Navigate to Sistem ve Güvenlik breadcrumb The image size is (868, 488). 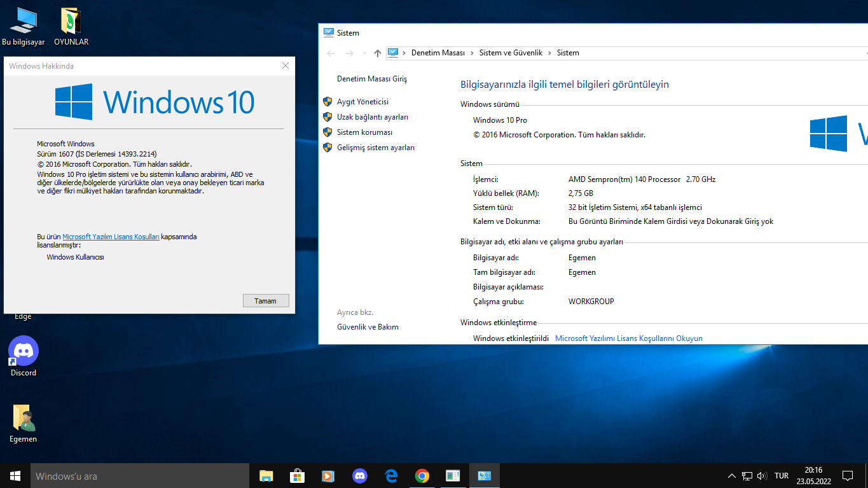[511, 53]
